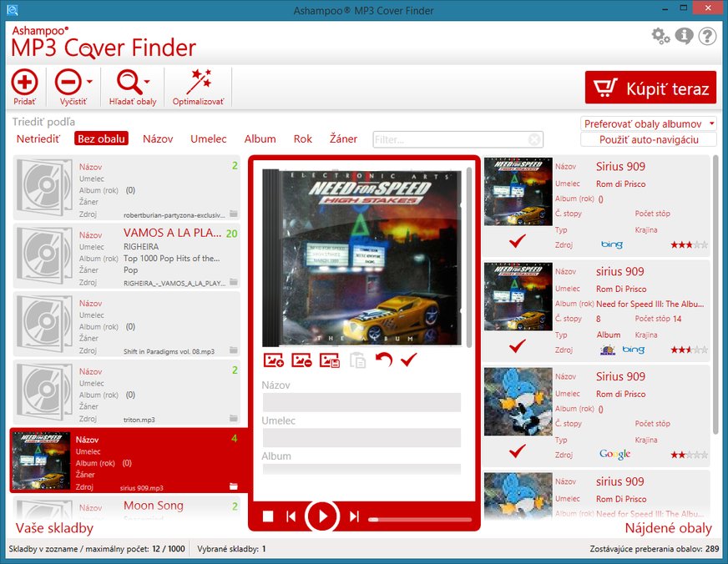
Task: Expand the Hľadať obaly dropdown arrow
Action: tap(148, 82)
